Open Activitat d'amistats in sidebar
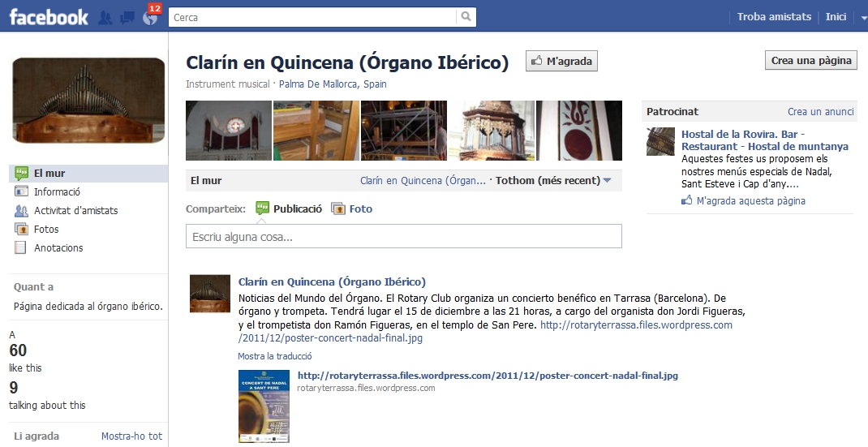868x447 pixels. (75, 210)
